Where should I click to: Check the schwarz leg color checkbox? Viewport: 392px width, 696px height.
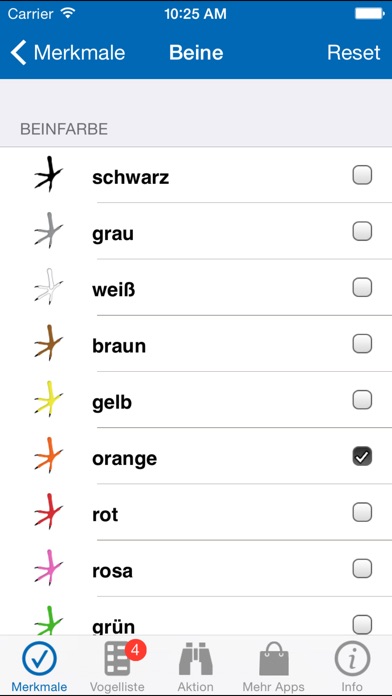click(362, 175)
